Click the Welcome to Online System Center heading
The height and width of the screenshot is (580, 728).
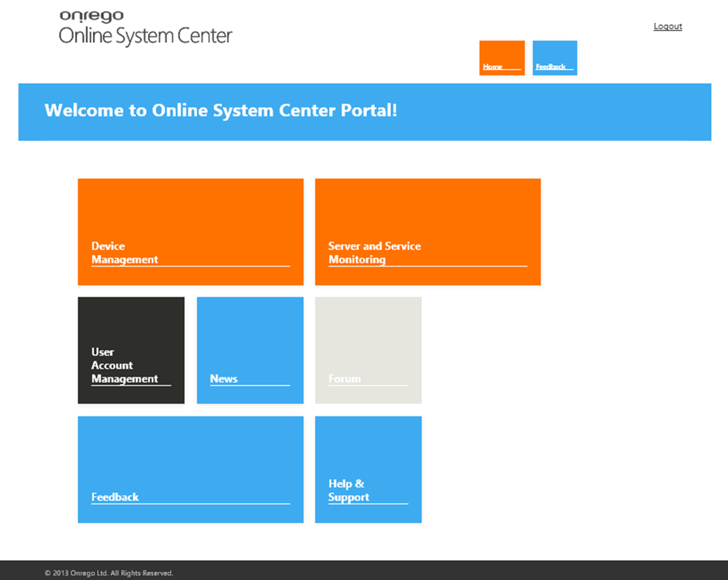coord(221,110)
